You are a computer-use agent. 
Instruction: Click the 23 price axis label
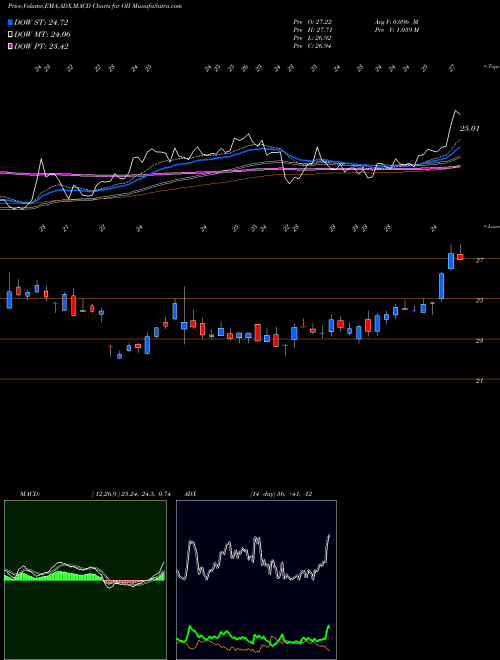click(479, 341)
